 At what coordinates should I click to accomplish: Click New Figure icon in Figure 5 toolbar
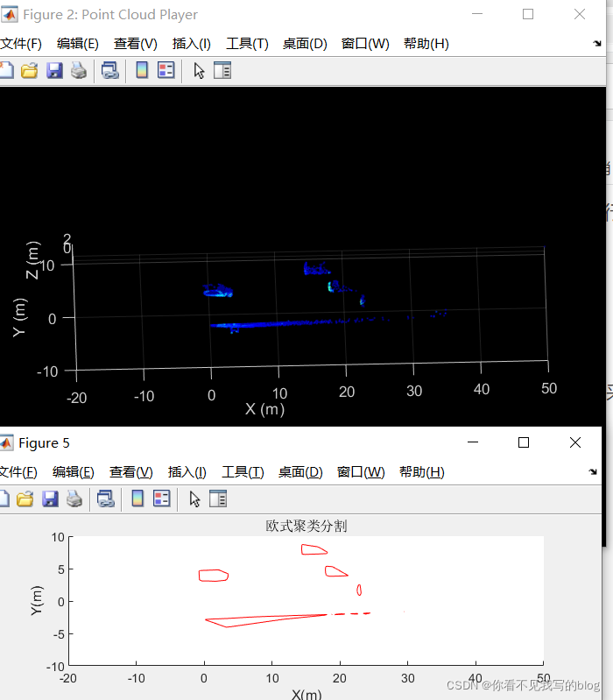click(x=4, y=498)
